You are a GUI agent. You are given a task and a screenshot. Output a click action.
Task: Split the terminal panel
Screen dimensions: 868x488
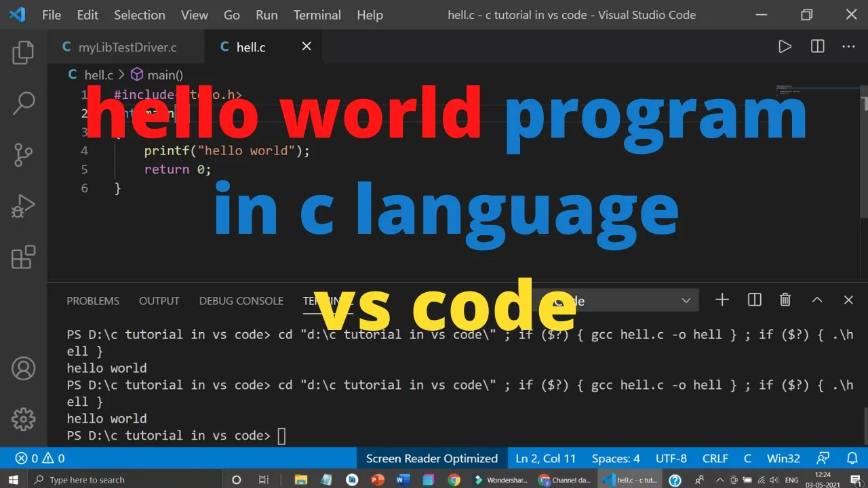(x=754, y=300)
